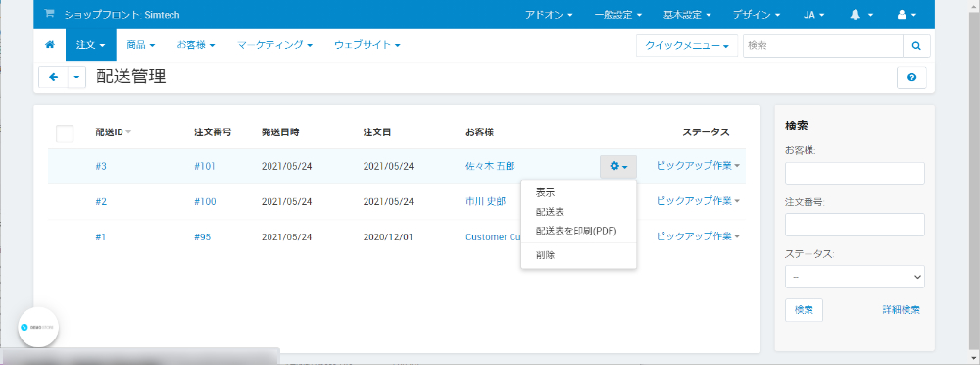
Task: Focus the 注文番号 search field
Action: pyautogui.click(x=855, y=225)
